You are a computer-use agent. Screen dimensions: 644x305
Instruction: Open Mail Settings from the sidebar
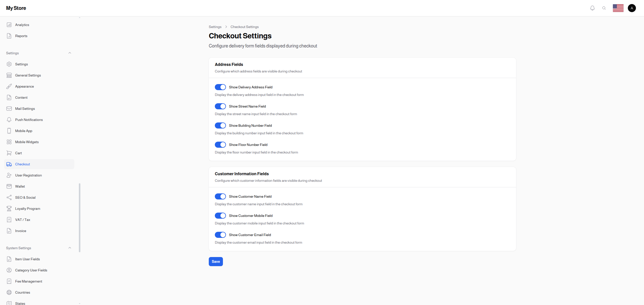[25, 109]
